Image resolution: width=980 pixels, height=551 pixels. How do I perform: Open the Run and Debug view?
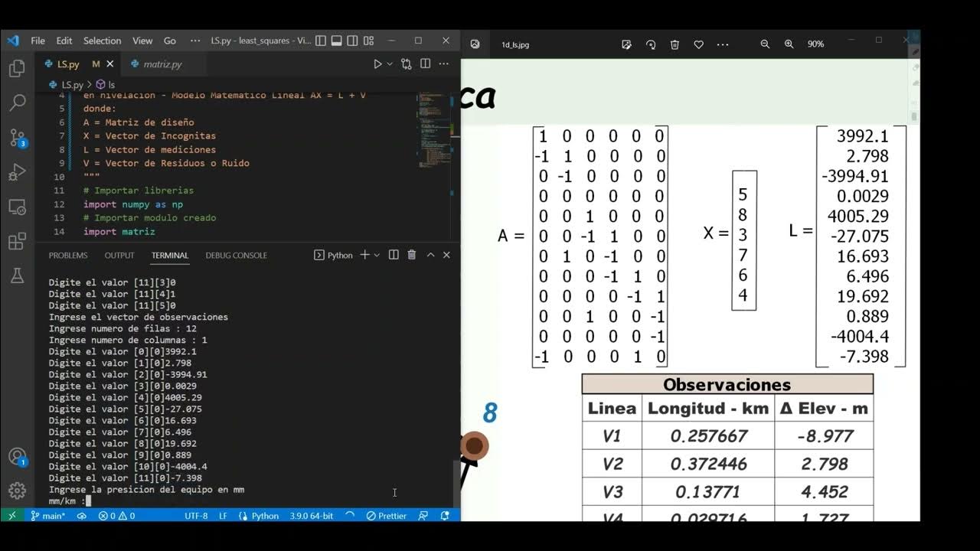pos(17,172)
